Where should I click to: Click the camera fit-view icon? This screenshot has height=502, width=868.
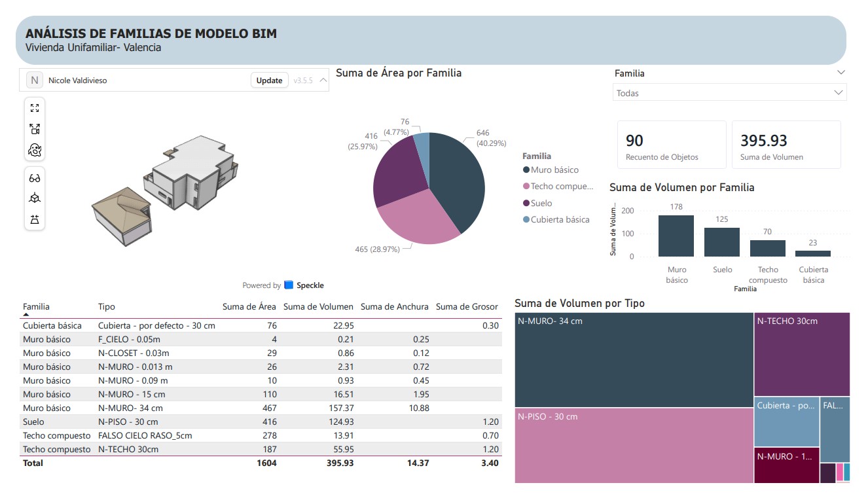coord(35,129)
